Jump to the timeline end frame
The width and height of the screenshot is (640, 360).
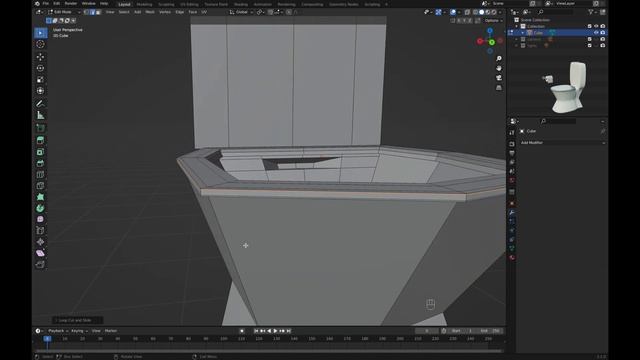[289, 331]
